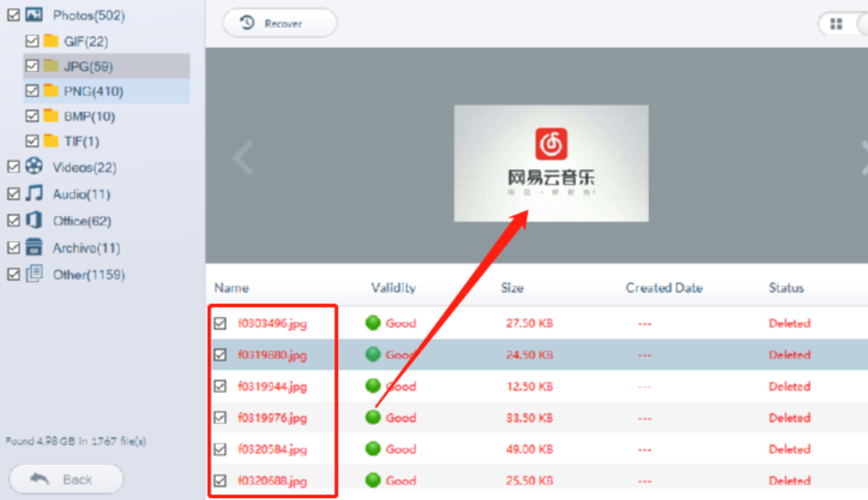Select file name f0320688.jpg

pos(272,482)
